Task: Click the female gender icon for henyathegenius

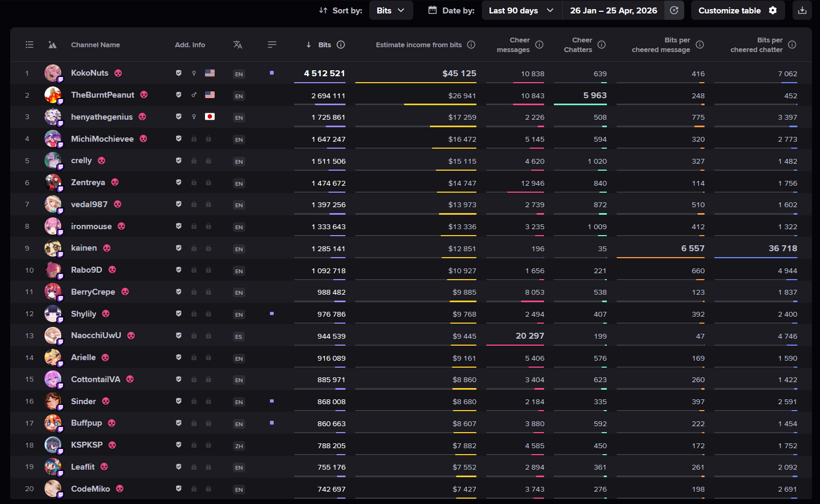Action: coord(194,116)
